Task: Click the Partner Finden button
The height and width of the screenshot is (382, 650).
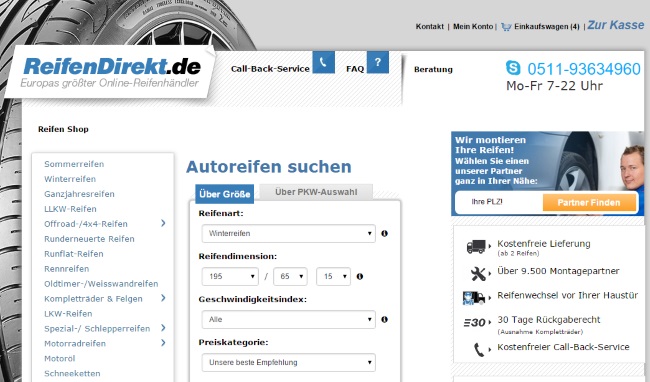Action: click(x=589, y=203)
